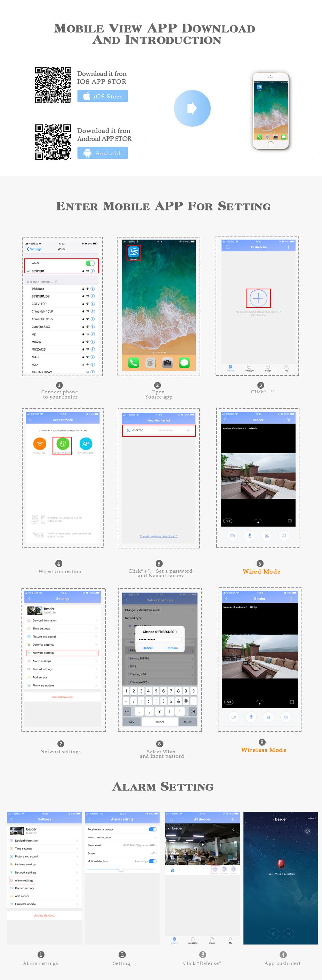Open the Yoosee app icon on home screen
Screen dimensions: 322x980
click(x=134, y=252)
